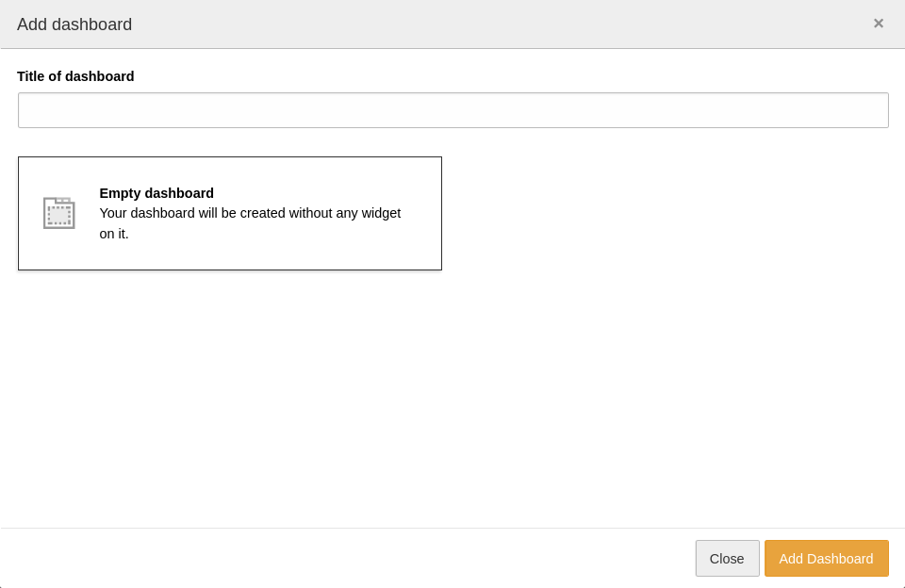The width and height of the screenshot is (905, 588).
Task: Cancel using the footer Close button
Action: coord(727,559)
